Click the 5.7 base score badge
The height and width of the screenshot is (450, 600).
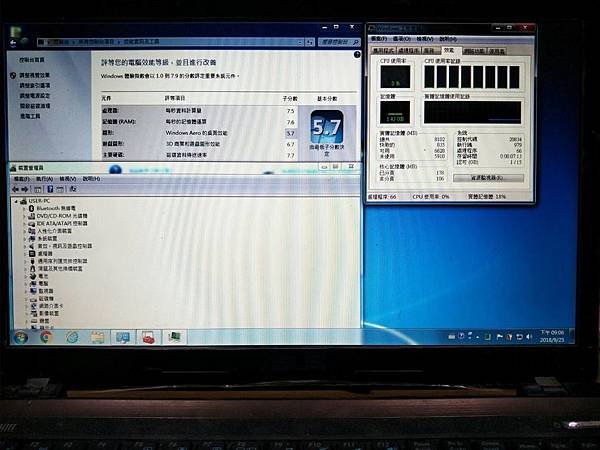click(326, 127)
